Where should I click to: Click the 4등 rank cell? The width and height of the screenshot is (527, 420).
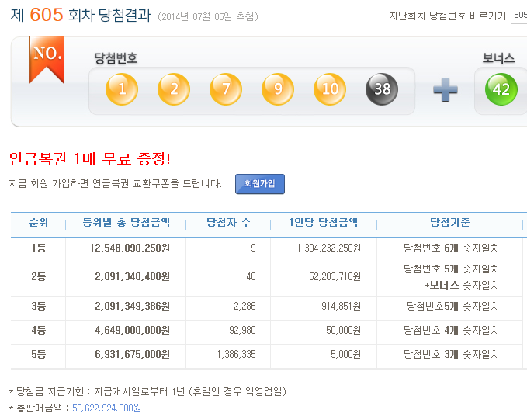[39, 331]
